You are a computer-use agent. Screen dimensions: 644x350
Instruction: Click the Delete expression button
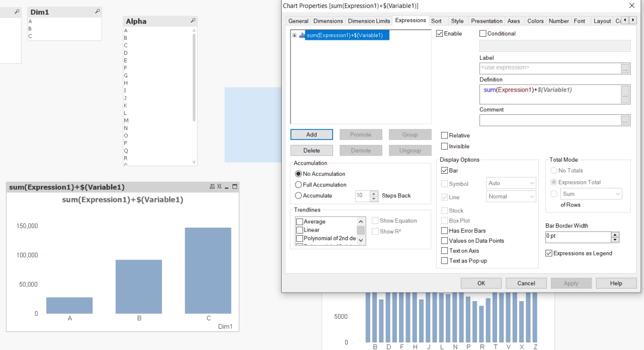pos(311,150)
